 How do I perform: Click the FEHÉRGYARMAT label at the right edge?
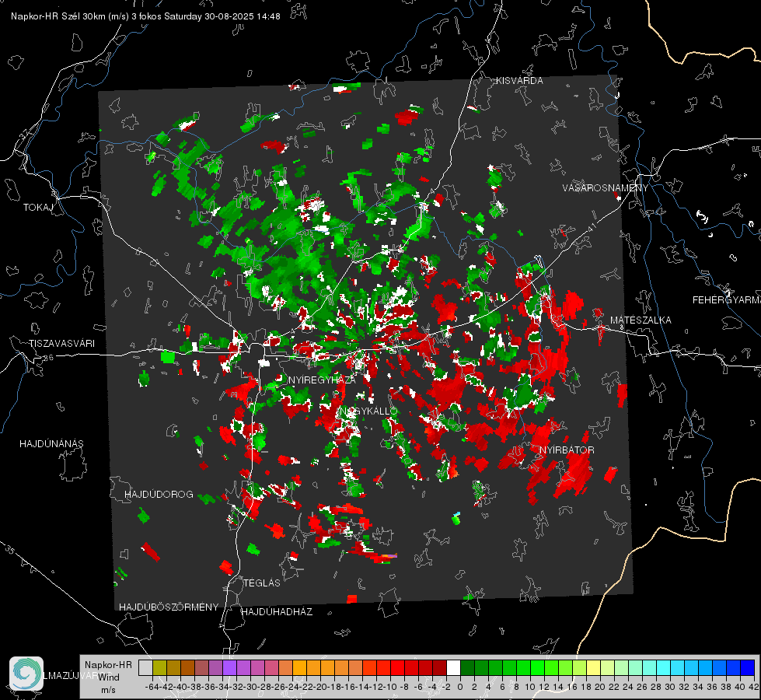[x=726, y=299]
